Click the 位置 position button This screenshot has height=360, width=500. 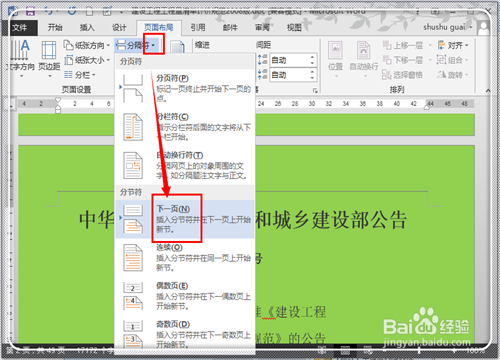pyautogui.click(x=335, y=59)
